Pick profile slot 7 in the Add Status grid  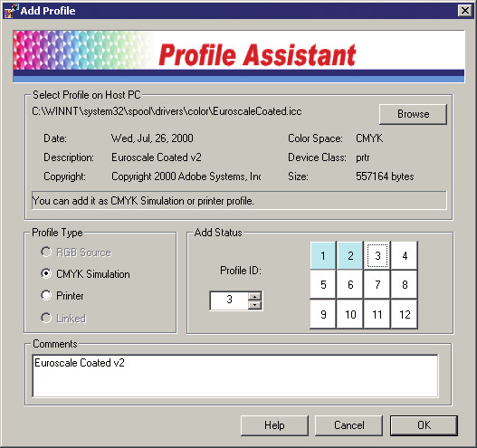377,285
